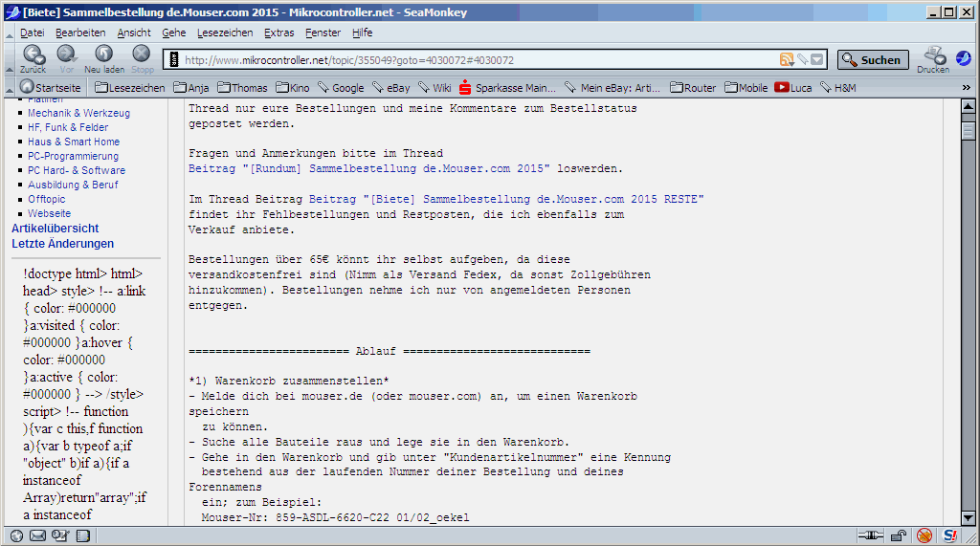
Task: Click the Stopp button
Action: pos(142,59)
